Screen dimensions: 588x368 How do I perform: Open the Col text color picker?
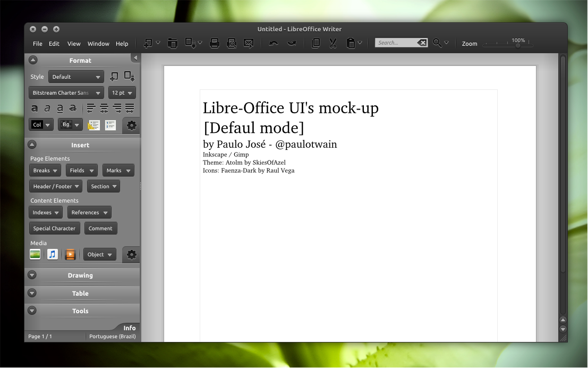click(41, 124)
